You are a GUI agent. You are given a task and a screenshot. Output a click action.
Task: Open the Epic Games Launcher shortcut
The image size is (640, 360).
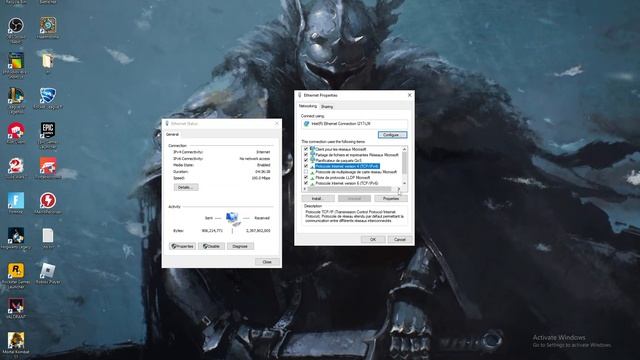click(48, 130)
